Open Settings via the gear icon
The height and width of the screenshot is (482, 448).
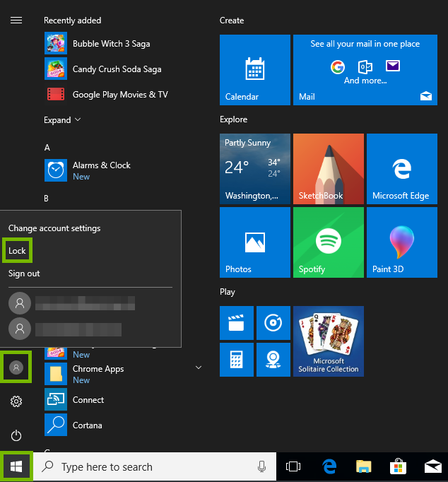point(16,401)
